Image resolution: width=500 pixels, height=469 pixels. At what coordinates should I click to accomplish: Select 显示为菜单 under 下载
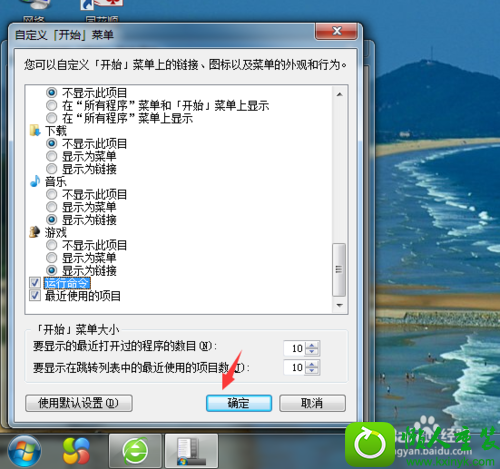[51, 156]
